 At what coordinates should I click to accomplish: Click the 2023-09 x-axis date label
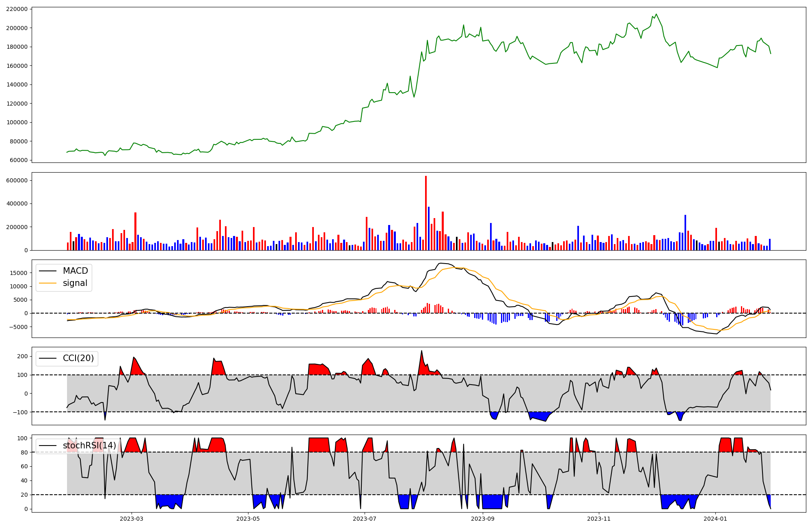click(x=483, y=519)
